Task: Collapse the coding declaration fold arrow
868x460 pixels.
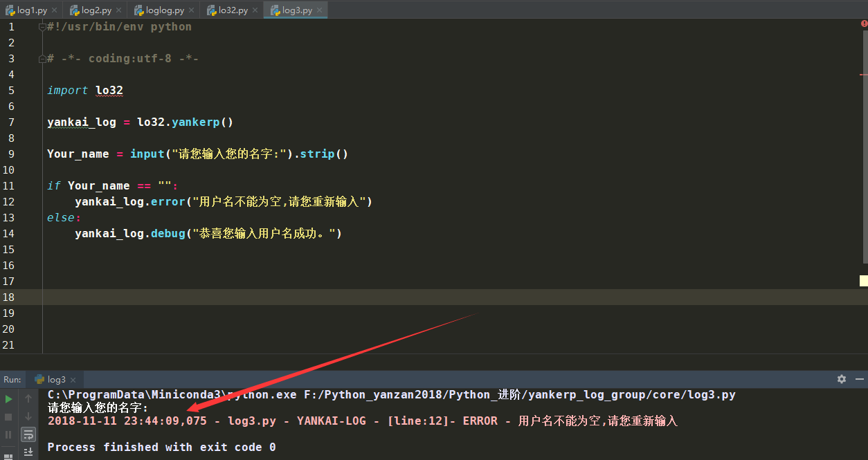Action: (x=42, y=58)
